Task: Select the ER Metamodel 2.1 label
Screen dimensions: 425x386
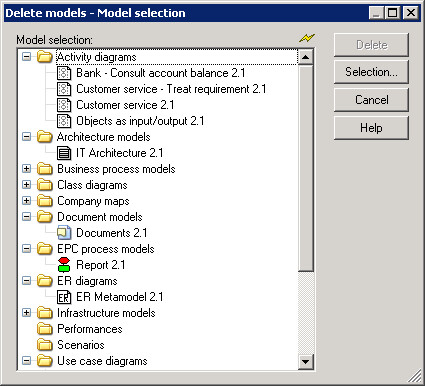Action: pos(120,297)
